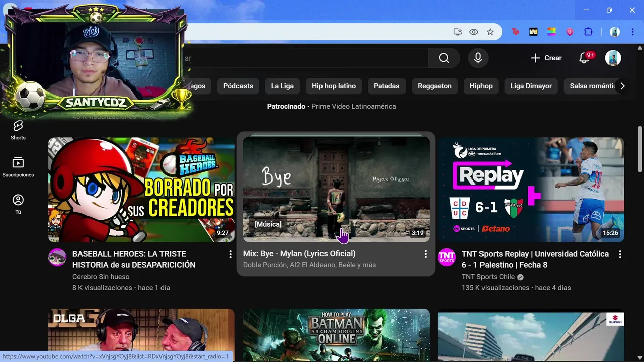Click the Crear button
The image size is (644, 362).
pos(546,58)
